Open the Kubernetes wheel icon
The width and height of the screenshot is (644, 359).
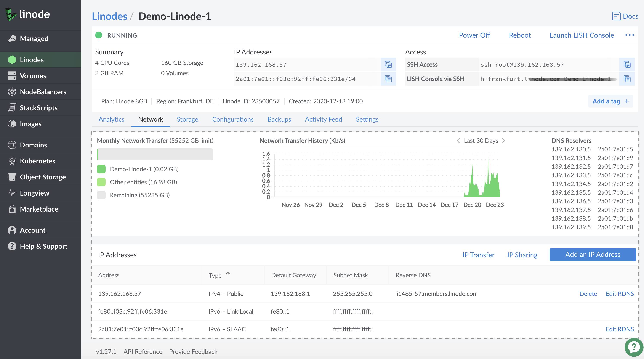click(x=12, y=161)
